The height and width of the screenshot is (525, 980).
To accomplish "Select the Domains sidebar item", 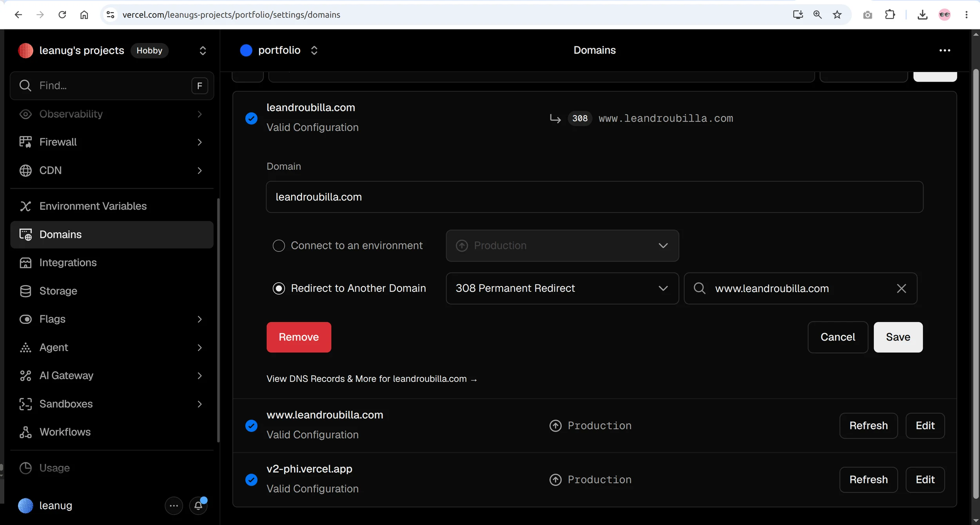I will (x=112, y=234).
